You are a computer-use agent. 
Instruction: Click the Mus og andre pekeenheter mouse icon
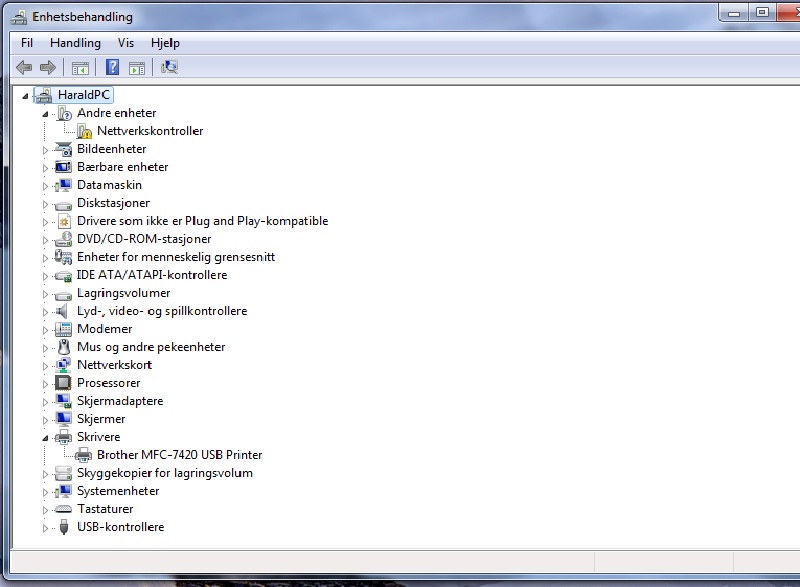coord(64,347)
